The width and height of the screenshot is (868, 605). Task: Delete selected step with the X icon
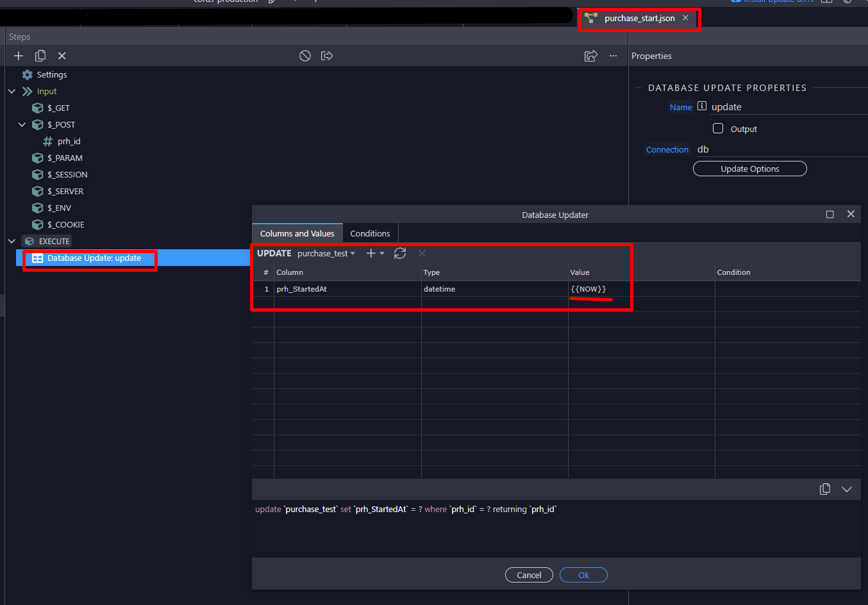click(62, 56)
